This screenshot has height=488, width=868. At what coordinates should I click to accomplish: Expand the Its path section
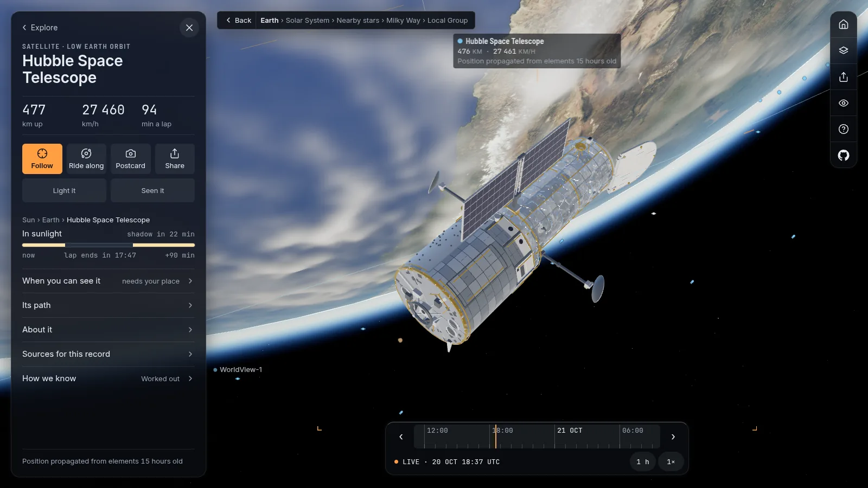(x=108, y=305)
